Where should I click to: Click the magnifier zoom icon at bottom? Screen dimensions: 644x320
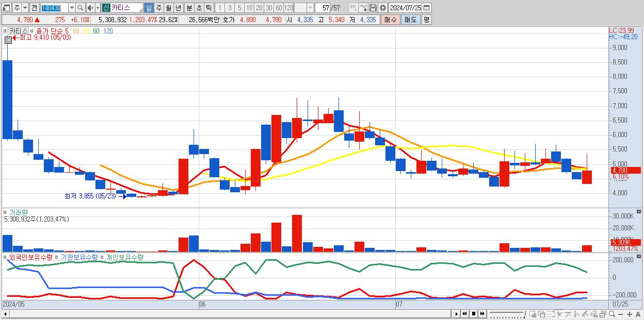611,314
